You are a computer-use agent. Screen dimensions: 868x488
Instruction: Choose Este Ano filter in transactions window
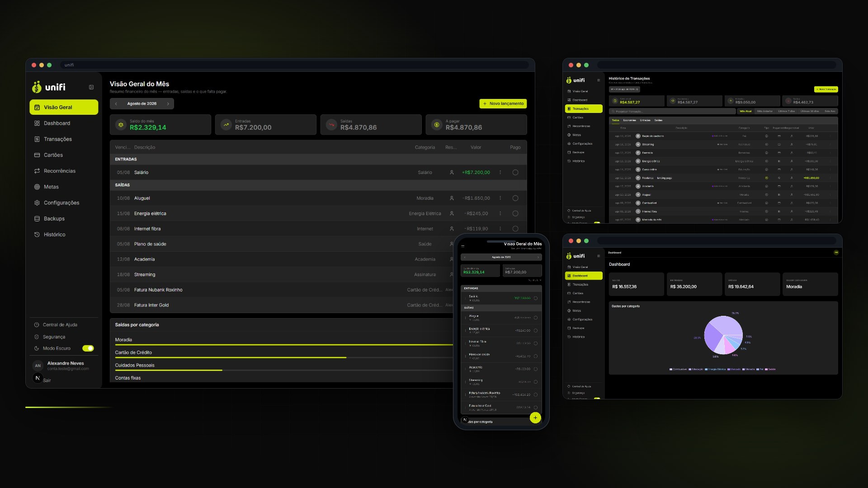click(830, 111)
